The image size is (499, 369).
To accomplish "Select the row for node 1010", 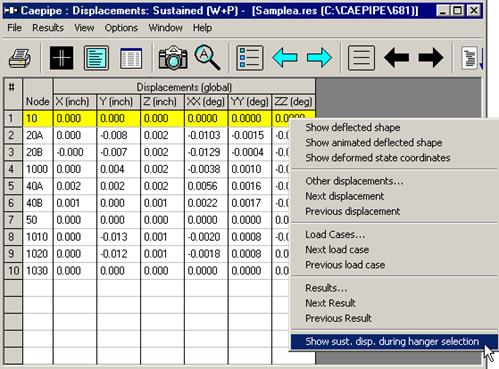I will 159,237.
